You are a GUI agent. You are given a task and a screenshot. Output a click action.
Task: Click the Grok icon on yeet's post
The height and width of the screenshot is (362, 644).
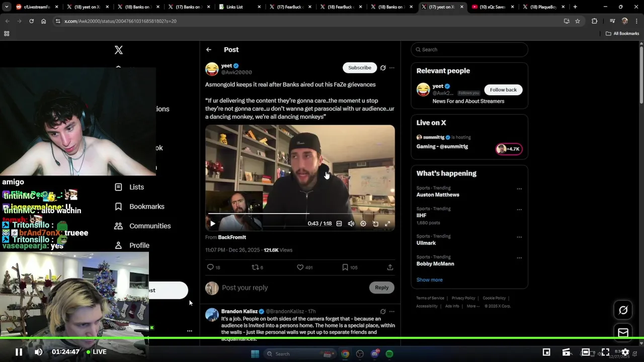(383, 68)
